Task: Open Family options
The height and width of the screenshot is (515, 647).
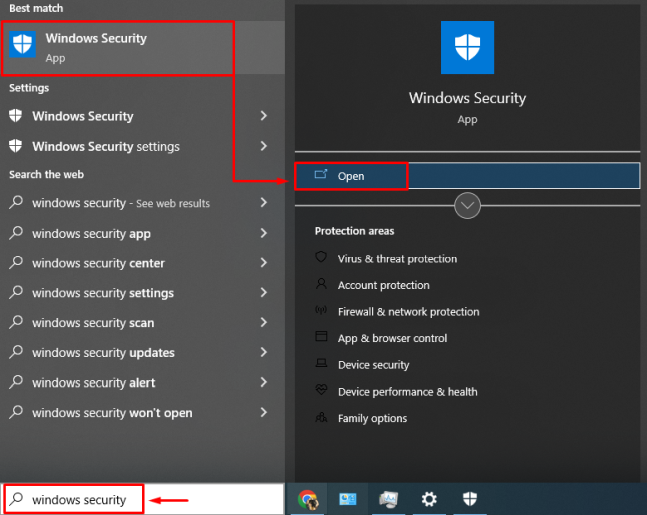Action: click(x=372, y=418)
